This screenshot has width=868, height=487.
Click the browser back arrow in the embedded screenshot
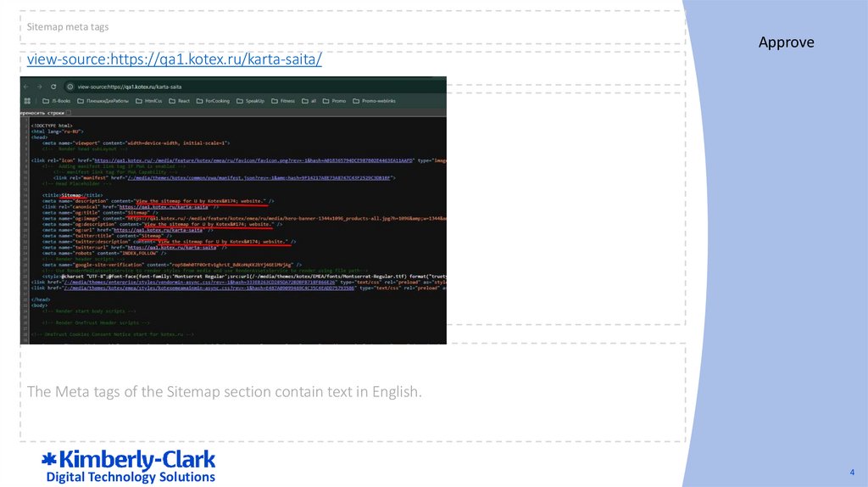coord(26,87)
